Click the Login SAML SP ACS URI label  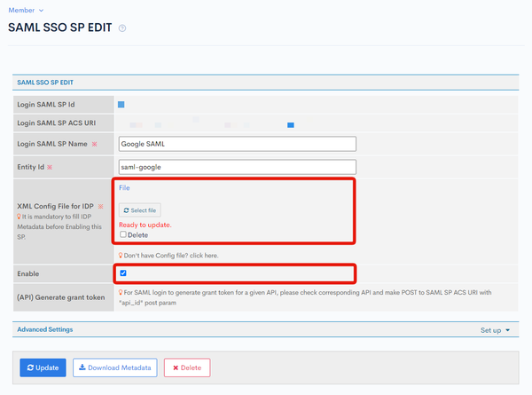pyautogui.click(x=57, y=123)
